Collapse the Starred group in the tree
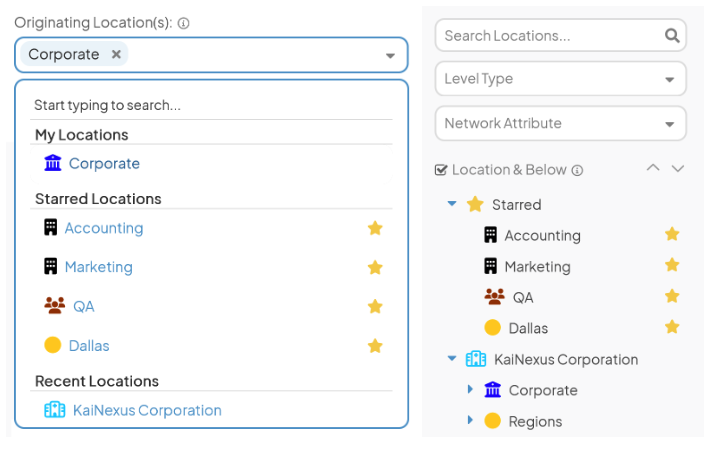Viewport: 720px width, 452px height. tap(452, 203)
